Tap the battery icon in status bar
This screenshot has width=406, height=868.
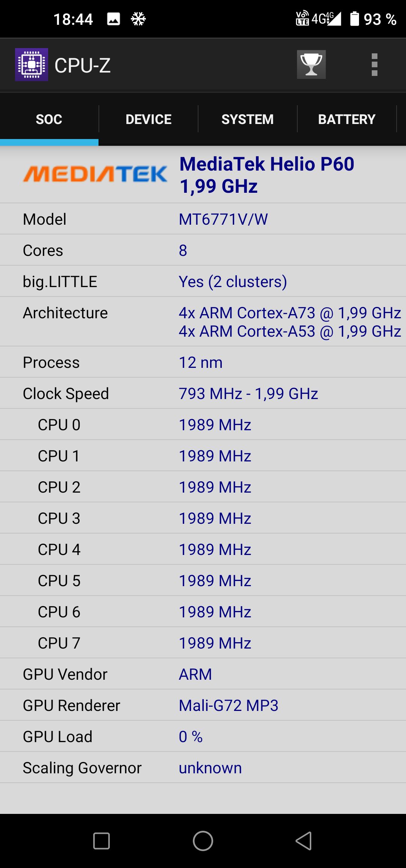pyautogui.click(x=354, y=19)
